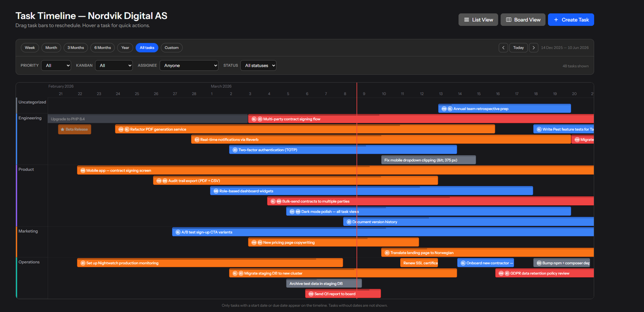Click assignee avatar on Bump npm + composer

[539, 263]
